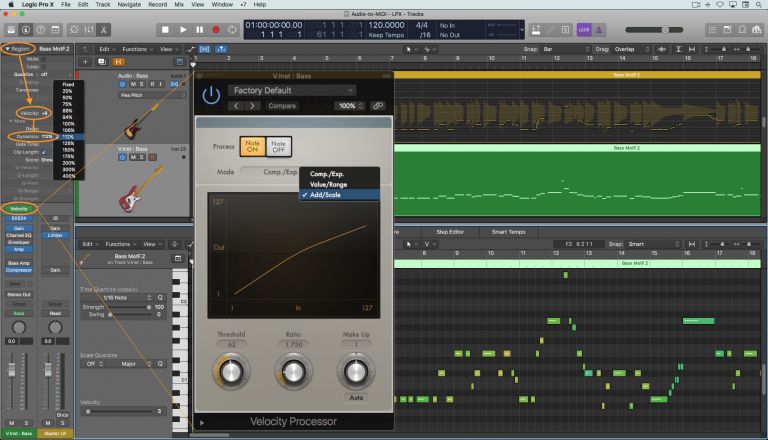The height and width of the screenshot is (440, 768).
Task: Open the List Editors icon
Action: tap(712, 30)
